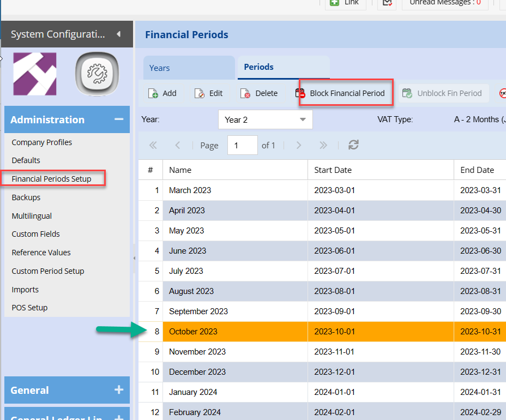
Task: Click the Delete period icon
Action: tap(246, 93)
